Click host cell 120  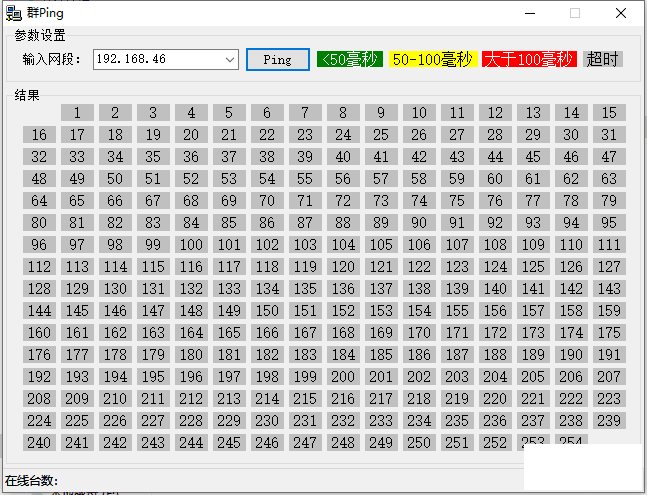point(343,266)
